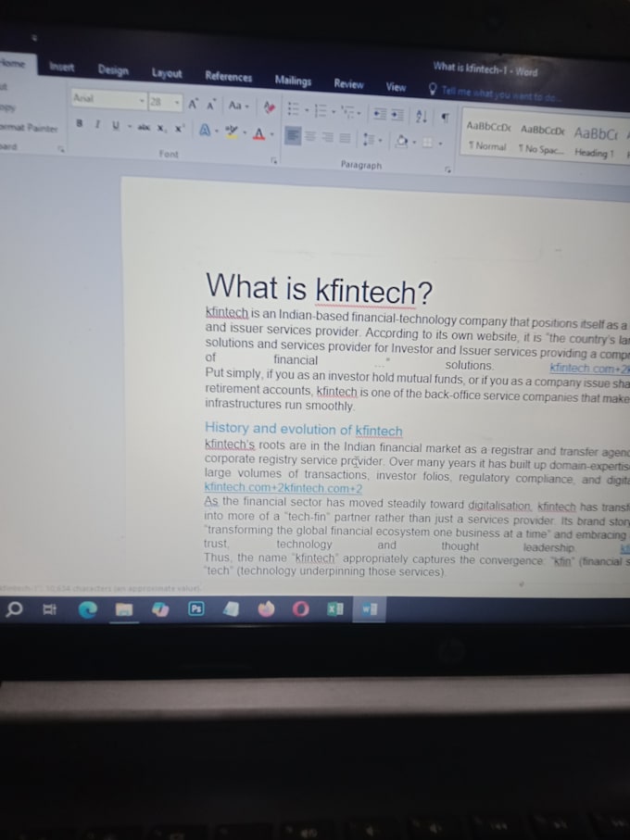Switch to Excel from taskbar
The width and height of the screenshot is (630, 840).
pyautogui.click(x=334, y=609)
